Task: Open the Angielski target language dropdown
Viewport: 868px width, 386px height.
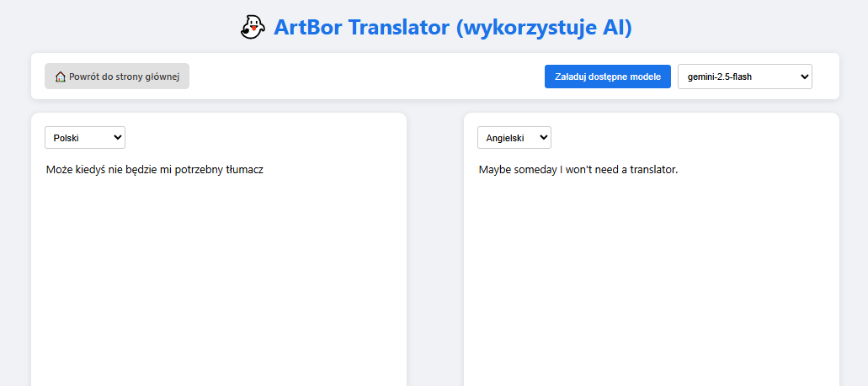Action: [x=514, y=138]
